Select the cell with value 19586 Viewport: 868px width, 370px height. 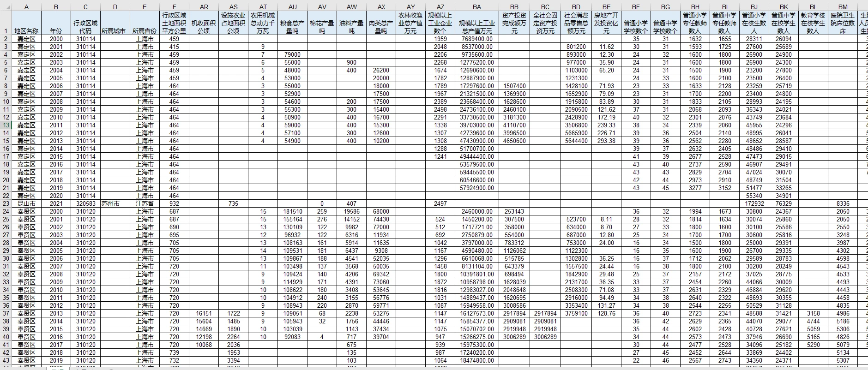point(351,211)
